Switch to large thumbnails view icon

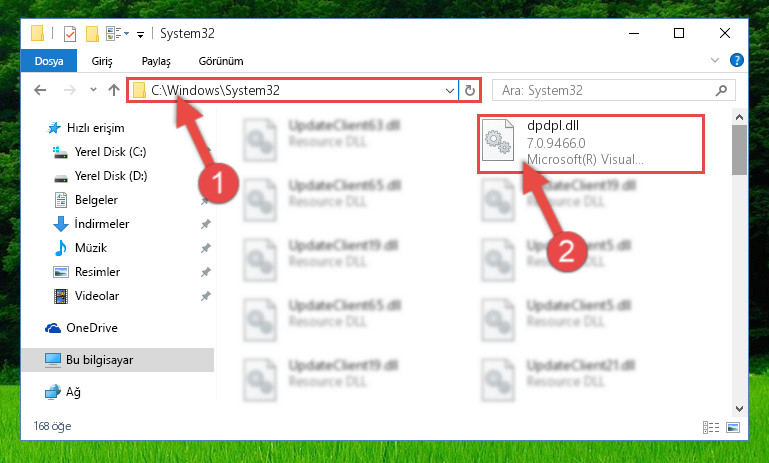pos(733,427)
